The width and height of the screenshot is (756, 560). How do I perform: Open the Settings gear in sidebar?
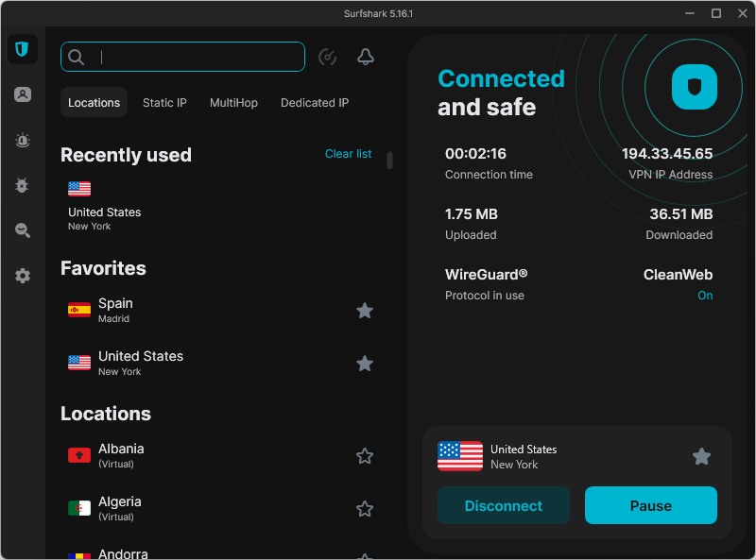[22, 276]
